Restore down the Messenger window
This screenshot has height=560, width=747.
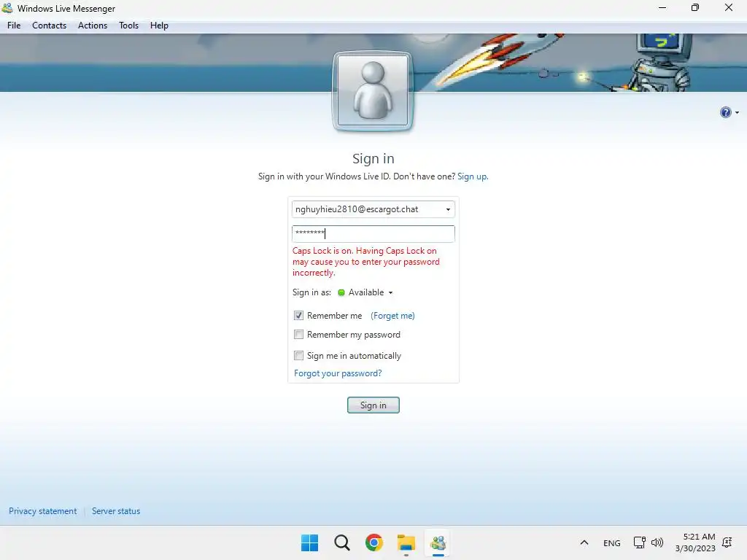pyautogui.click(x=695, y=7)
